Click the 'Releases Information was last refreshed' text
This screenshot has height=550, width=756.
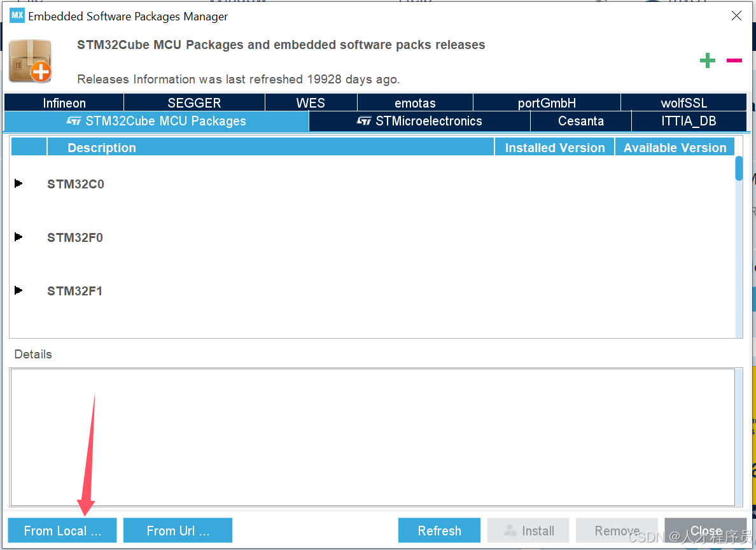[239, 79]
